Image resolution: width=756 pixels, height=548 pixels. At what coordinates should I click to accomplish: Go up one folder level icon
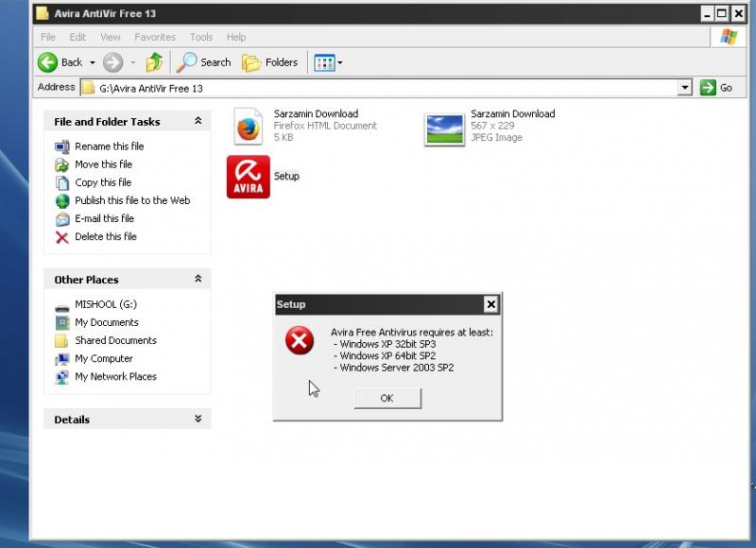pyautogui.click(x=154, y=62)
